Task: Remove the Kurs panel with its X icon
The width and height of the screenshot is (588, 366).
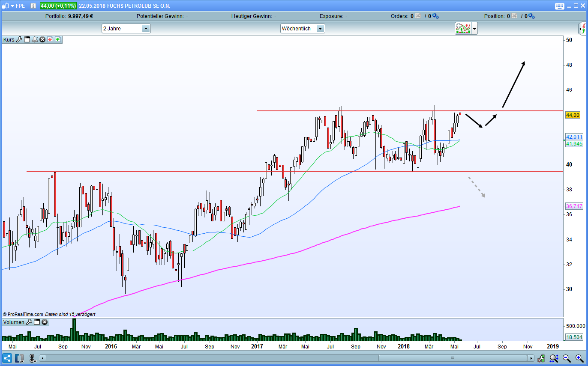Action: (42, 40)
